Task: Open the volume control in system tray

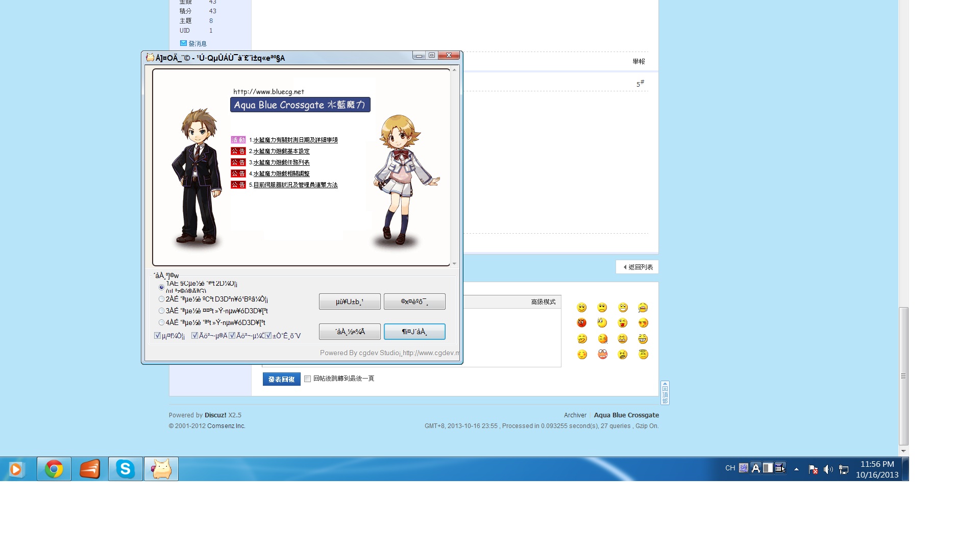Action: (x=828, y=469)
